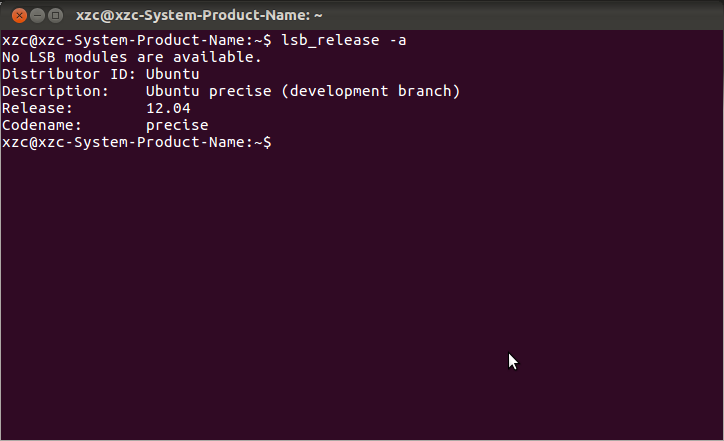This screenshot has height=441, width=724.
Task: Click the 'Codename:' label
Action: click(x=42, y=125)
